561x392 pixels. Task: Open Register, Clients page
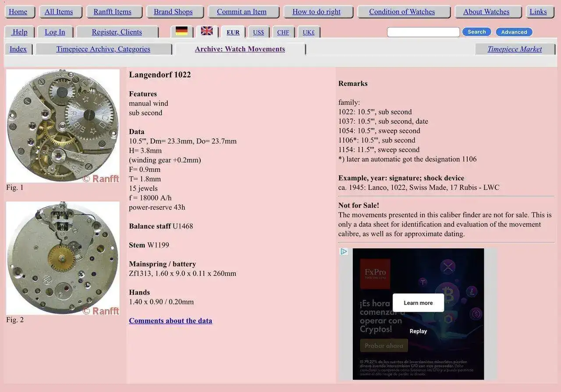tap(117, 32)
